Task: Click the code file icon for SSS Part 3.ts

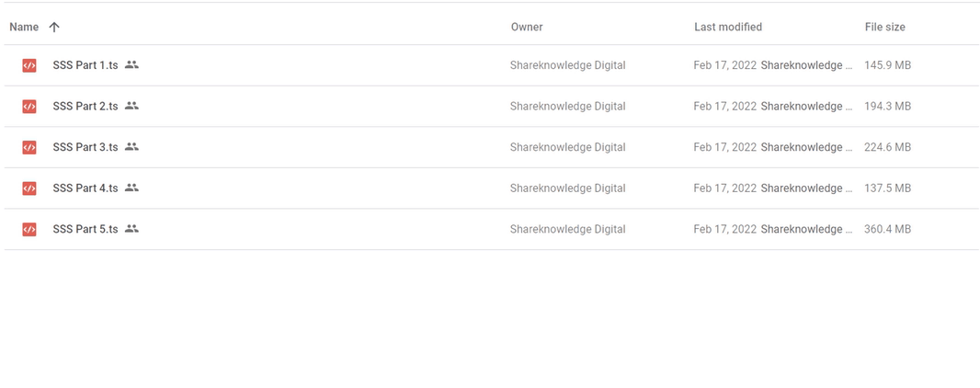Action: pos(28,147)
